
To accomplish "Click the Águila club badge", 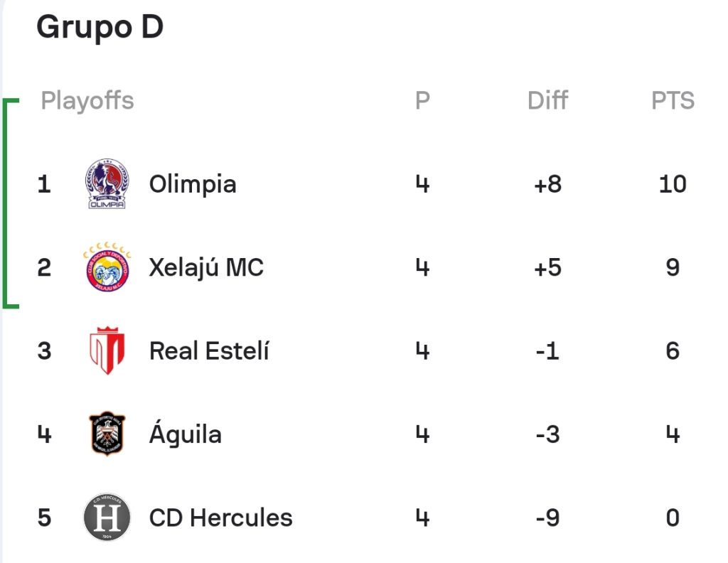I will click(x=107, y=434).
